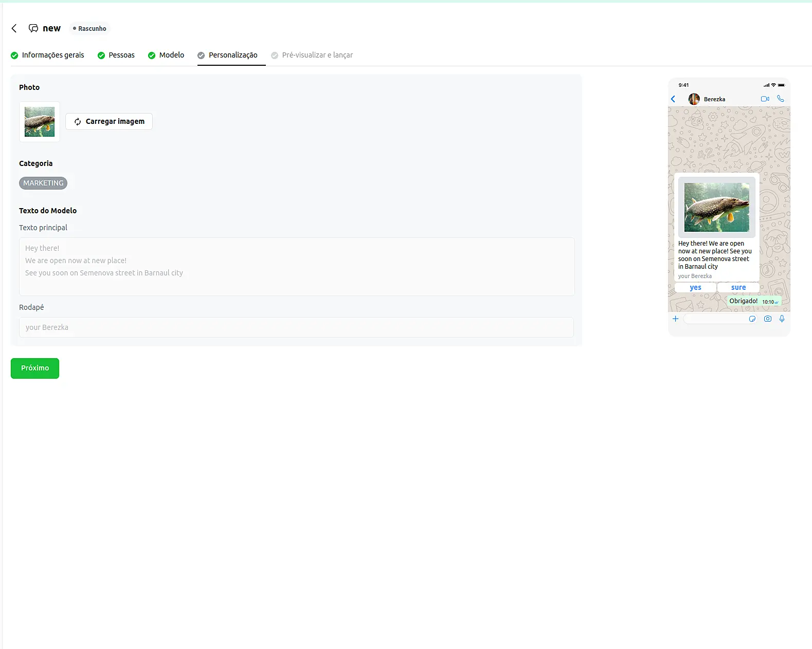Image resolution: width=812 pixels, height=649 pixels.
Task: Click the Berezka avatar in phone preview
Action: [x=694, y=99]
